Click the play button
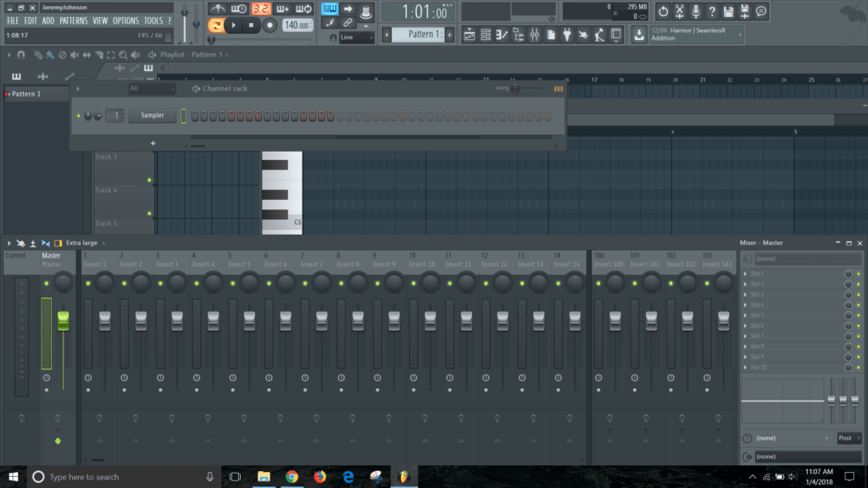This screenshot has height=488, width=868. pos(234,25)
